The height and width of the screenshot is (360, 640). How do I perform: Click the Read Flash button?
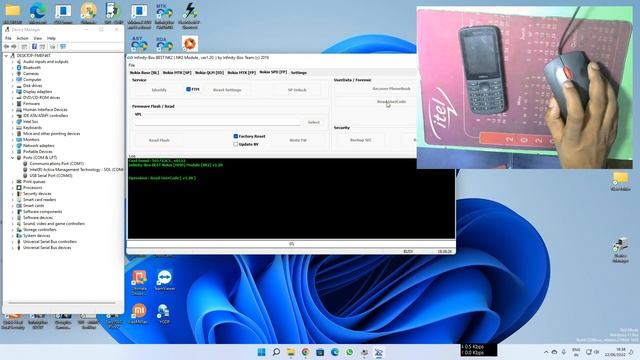pos(159,140)
